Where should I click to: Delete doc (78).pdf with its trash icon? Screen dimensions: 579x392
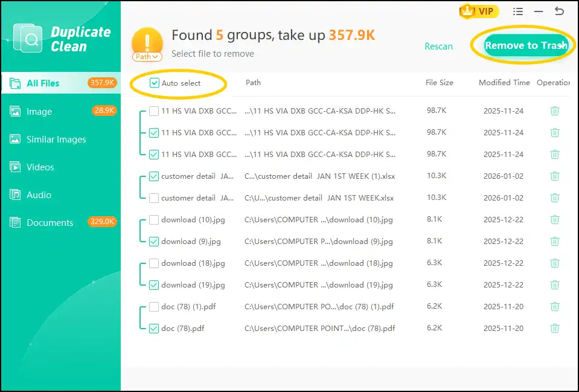555,328
